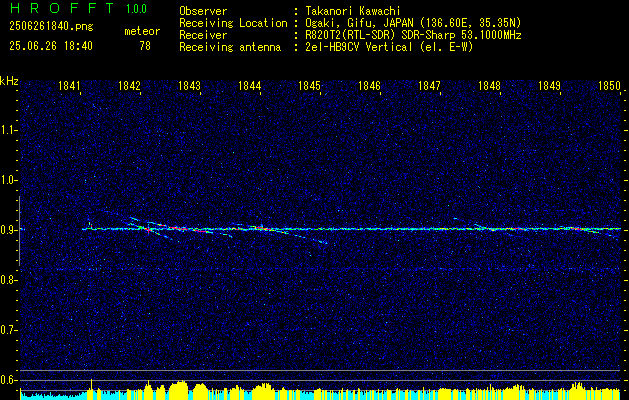Click the Receiver label
629x400 pixels.
(x=203, y=35)
